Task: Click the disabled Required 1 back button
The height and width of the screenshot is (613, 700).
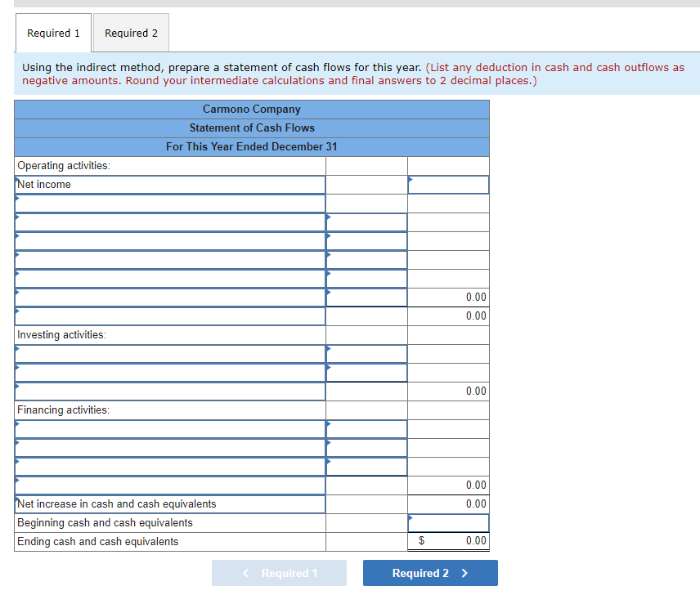Action: pos(279,573)
